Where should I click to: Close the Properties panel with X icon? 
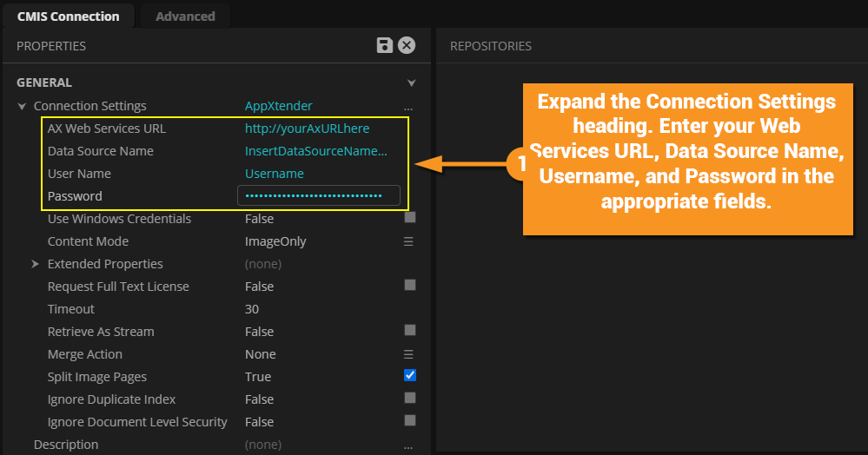[407, 45]
